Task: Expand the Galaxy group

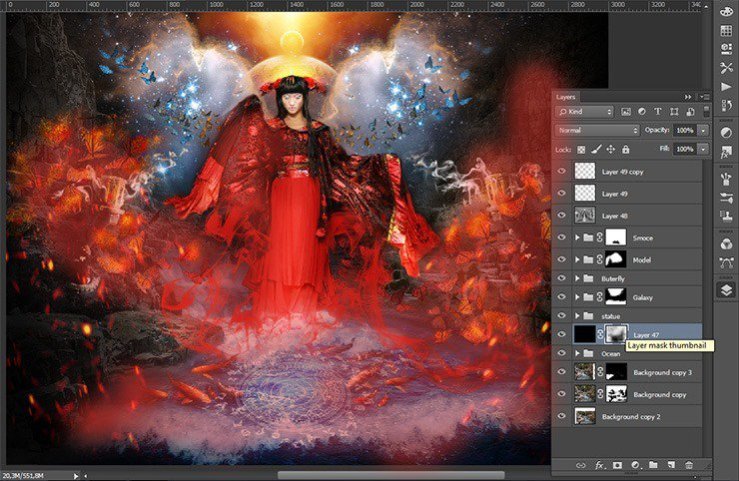Action: pos(577,297)
